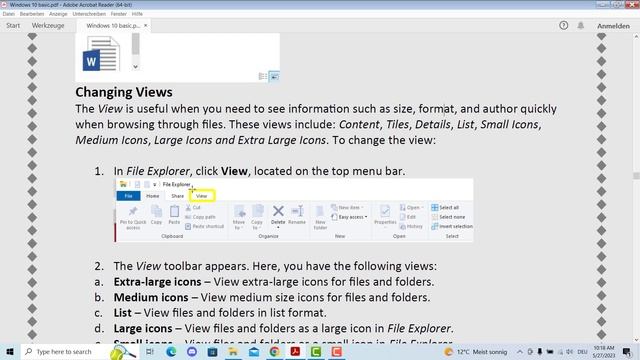Open the Mail app on the taskbar

254,351
